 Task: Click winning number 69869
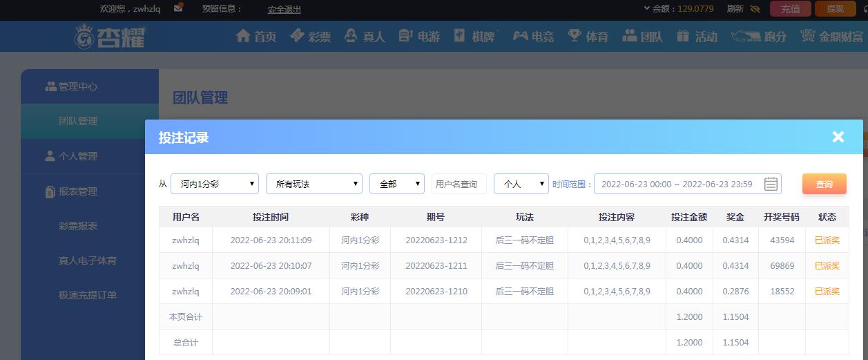tap(782, 265)
